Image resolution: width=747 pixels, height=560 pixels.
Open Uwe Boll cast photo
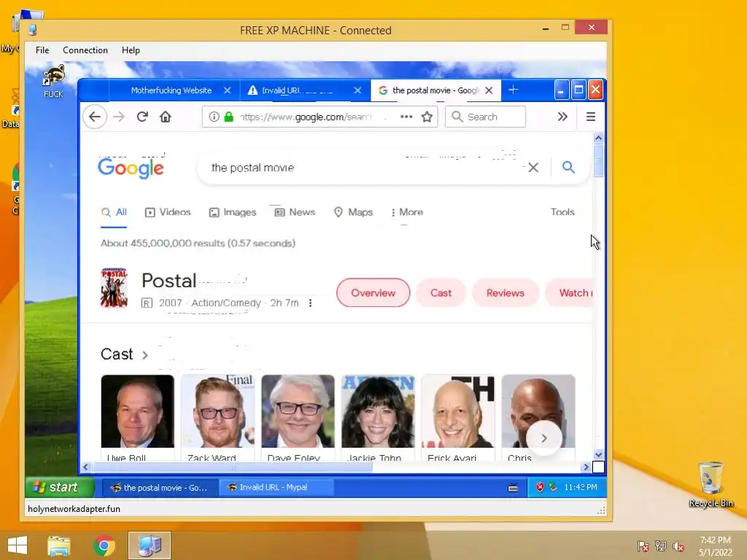138,411
